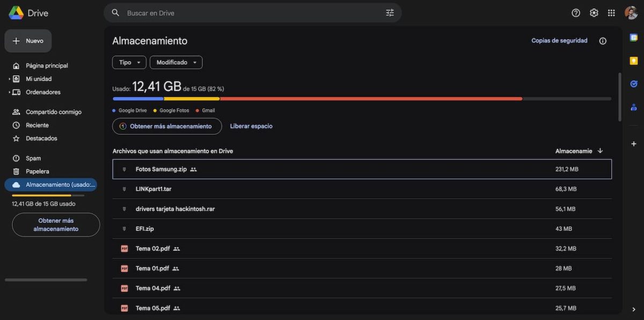644x320 pixels.
Task: Open the account profile picture
Action: pyautogui.click(x=631, y=13)
